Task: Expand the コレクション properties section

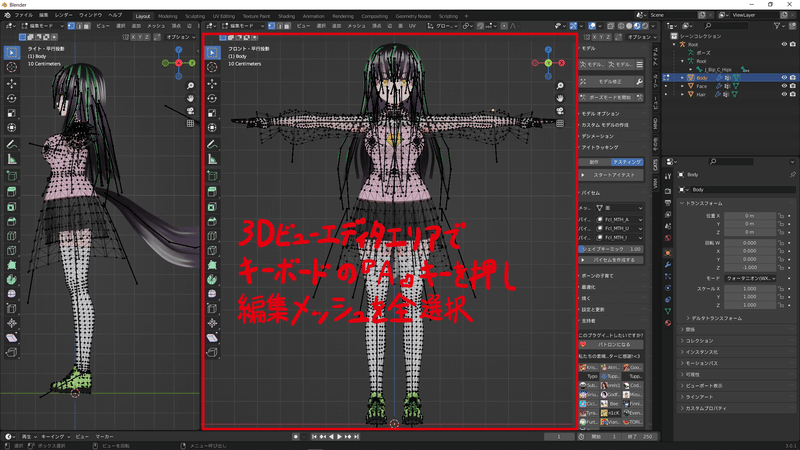Action: click(x=697, y=340)
